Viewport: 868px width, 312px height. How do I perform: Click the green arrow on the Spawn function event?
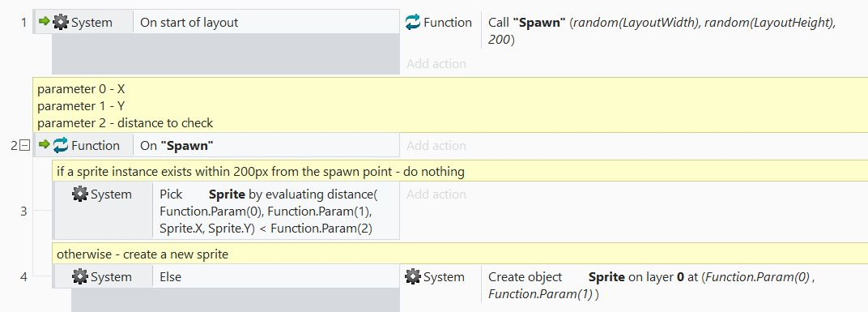tap(44, 144)
